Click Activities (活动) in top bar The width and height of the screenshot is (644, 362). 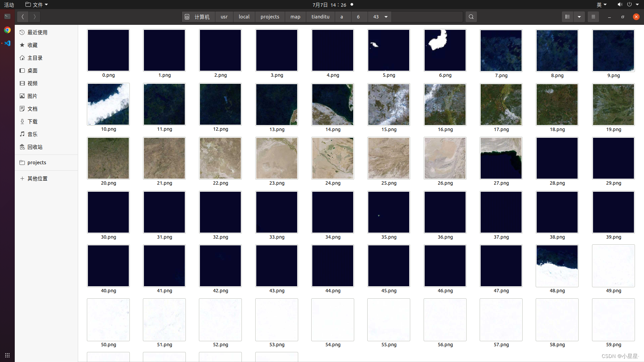pos(9,5)
